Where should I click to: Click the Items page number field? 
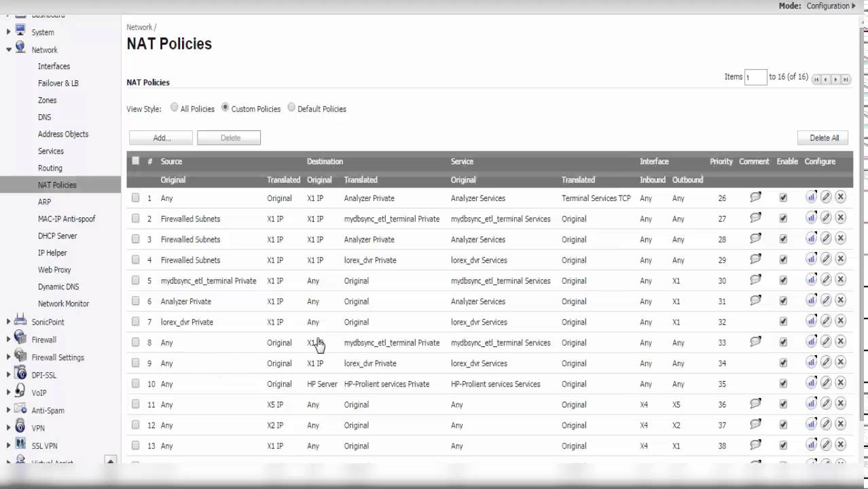point(755,77)
